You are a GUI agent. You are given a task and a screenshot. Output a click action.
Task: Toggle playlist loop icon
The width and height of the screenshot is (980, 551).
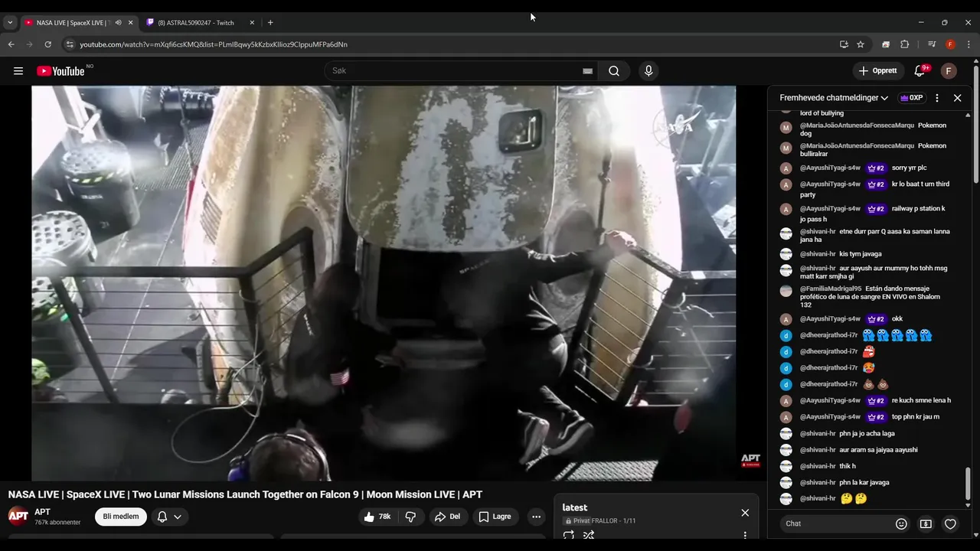point(569,536)
